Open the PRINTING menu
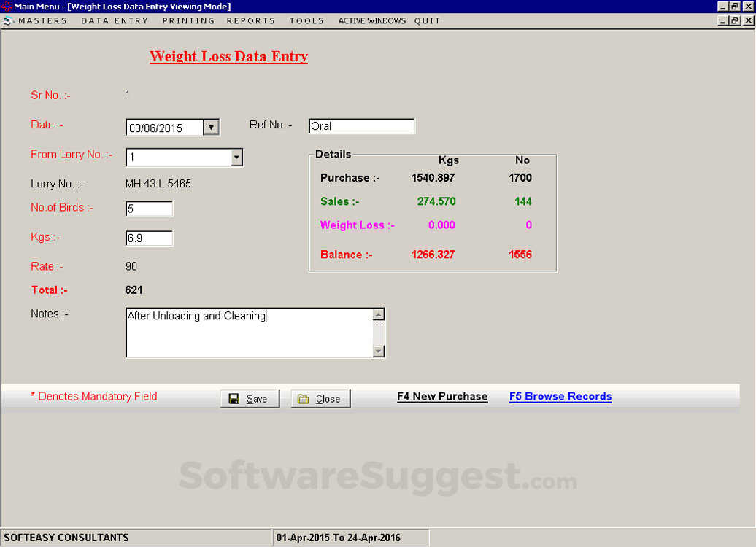This screenshot has height=547, width=756. (188, 20)
